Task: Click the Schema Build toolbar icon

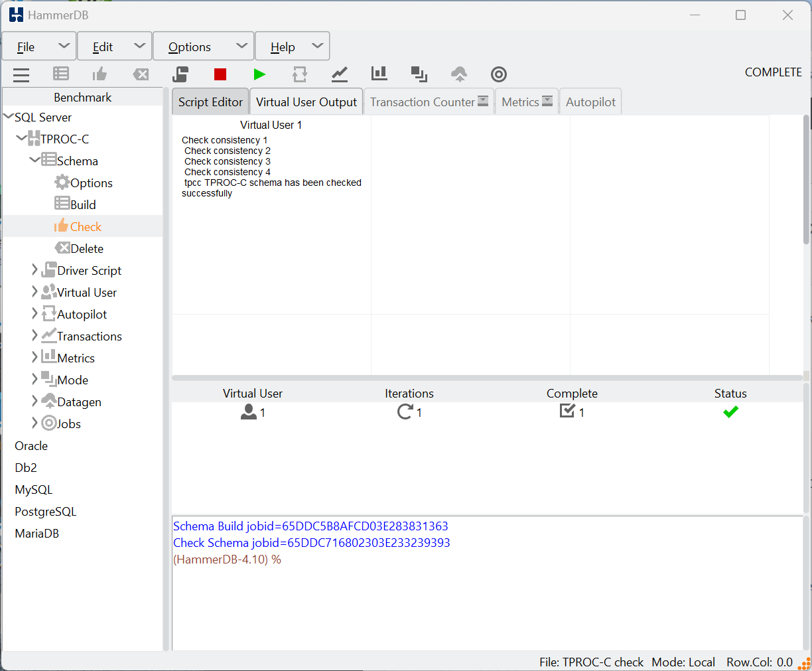Action: coord(61,74)
